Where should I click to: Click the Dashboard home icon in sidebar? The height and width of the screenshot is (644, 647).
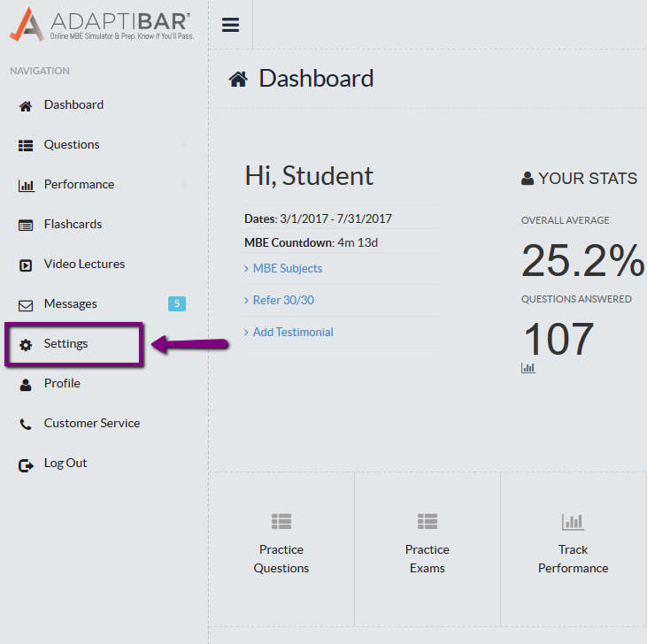pos(26,105)
